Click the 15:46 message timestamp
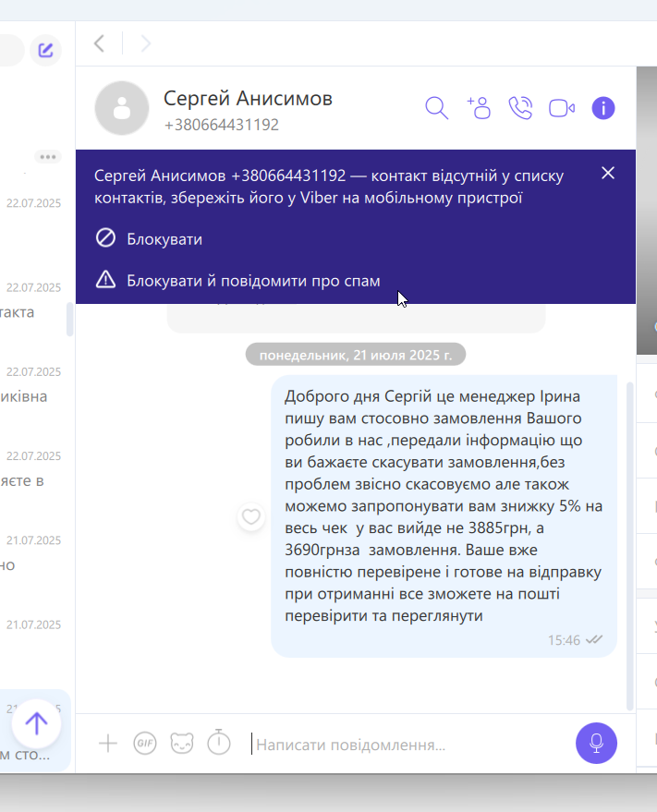Screen dimensions: 657x812 (x=565, y=640)
